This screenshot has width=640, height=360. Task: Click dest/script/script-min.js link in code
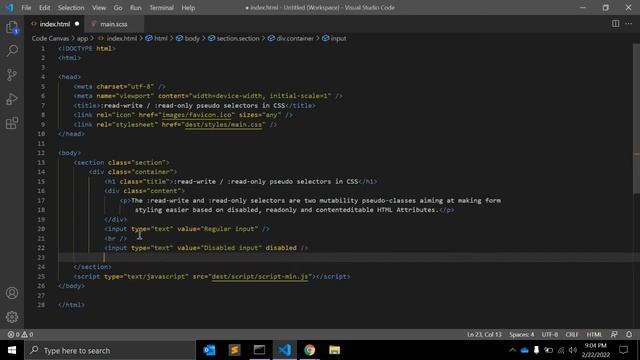coord(260,276)
